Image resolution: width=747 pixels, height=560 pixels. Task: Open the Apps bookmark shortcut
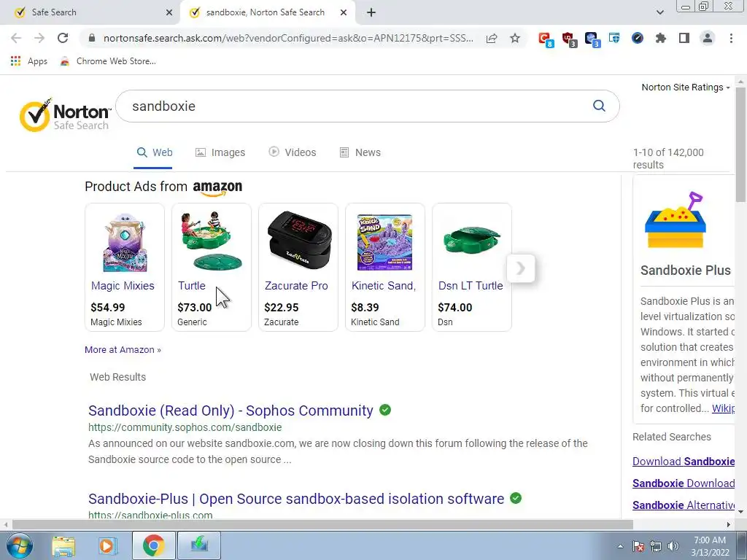pos(29,61)
